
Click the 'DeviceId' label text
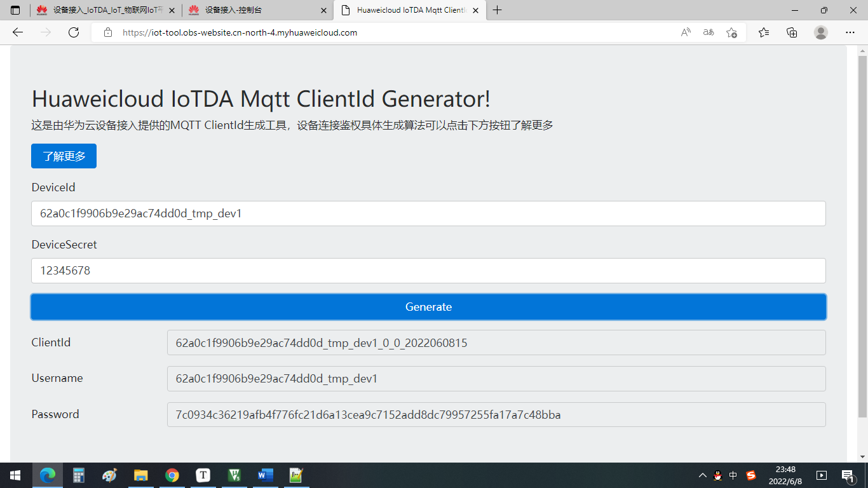click(53, 187)
